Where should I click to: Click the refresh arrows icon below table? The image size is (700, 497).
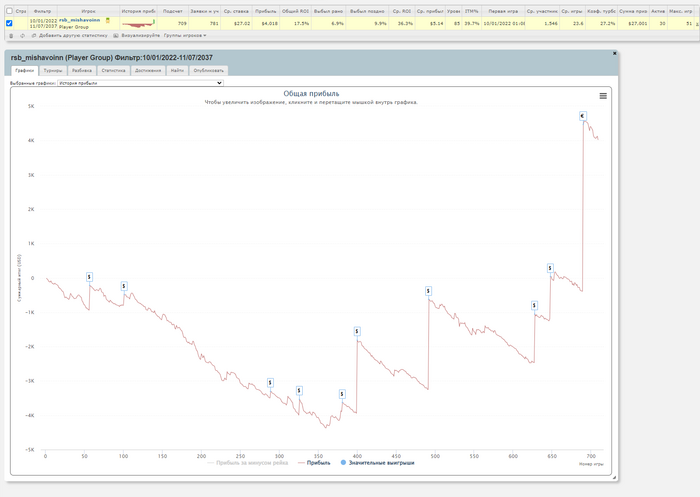click(x=22, y=35)
